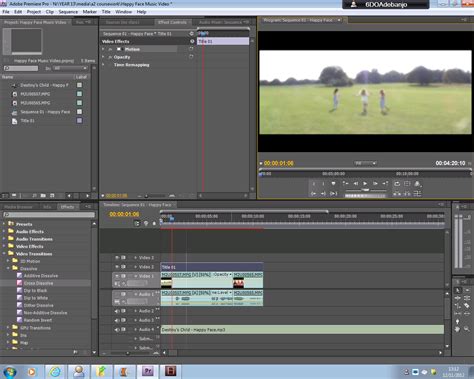Screen dimensions: 474x379
Task: Toggle sync lock on Video 3 track
Action: tap(123, 258)
